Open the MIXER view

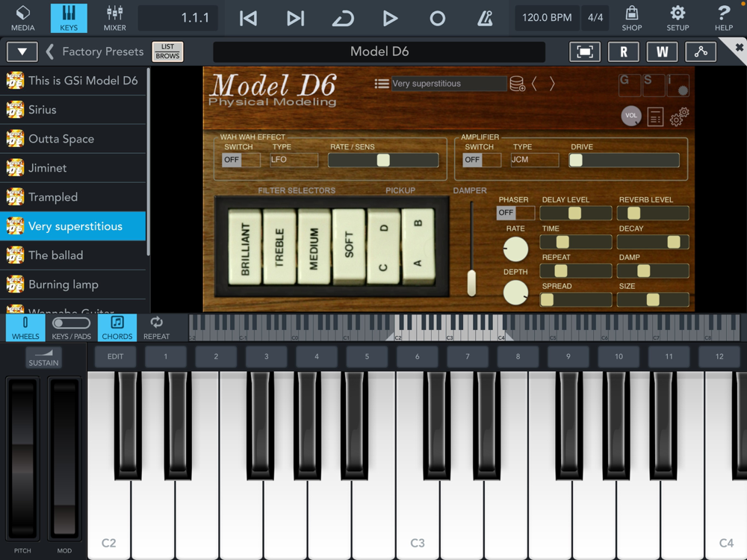pyautogui.click(x=115, y=18)
